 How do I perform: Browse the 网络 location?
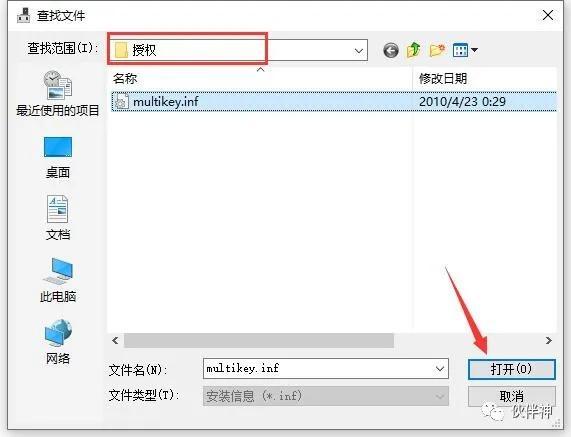(x=58, y=342)
